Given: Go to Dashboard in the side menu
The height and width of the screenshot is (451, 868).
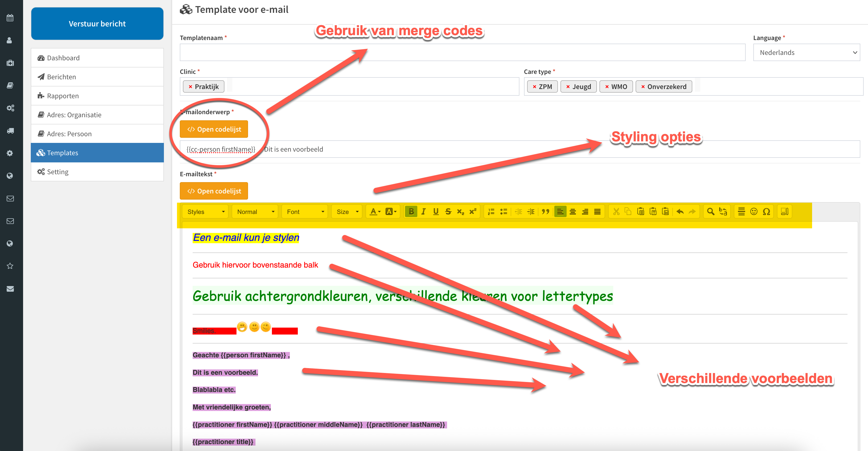Looking at the screenshot, I should [97, 58].
